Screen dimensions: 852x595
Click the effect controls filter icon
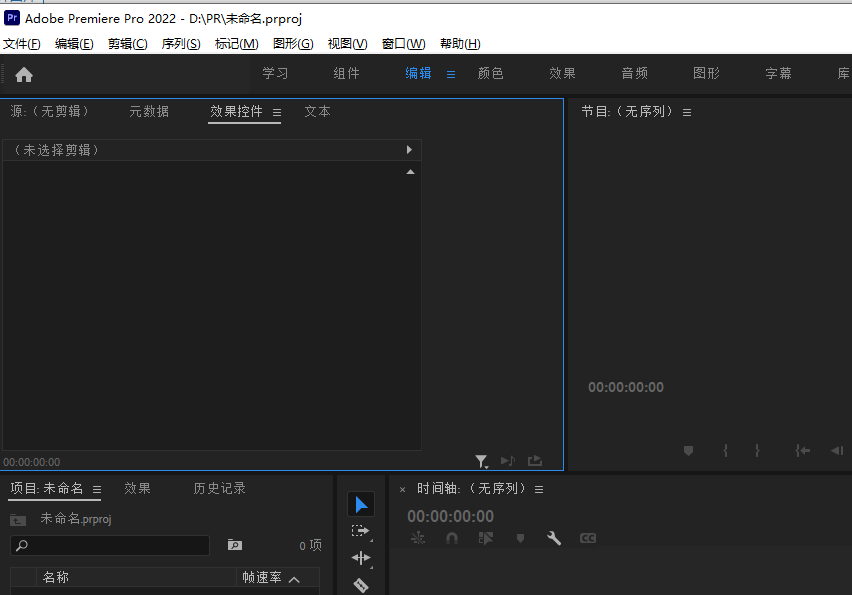(481, 461)
